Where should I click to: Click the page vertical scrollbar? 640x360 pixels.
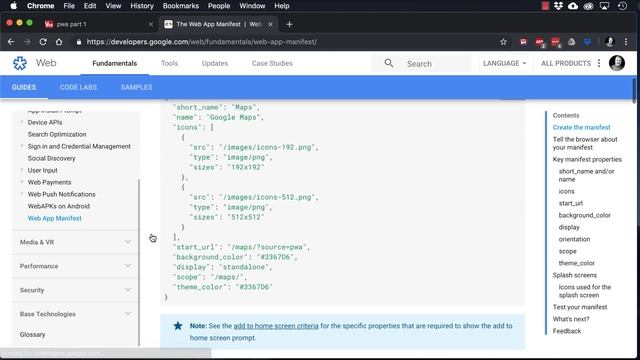[634, 91]
